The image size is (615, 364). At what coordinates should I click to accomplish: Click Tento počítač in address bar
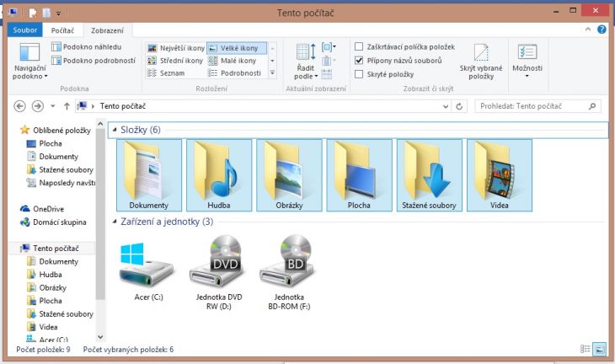[x=123, y=106]
